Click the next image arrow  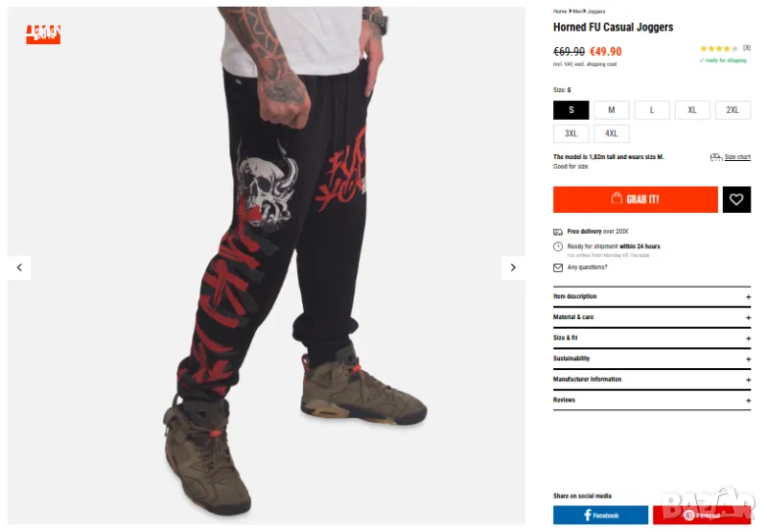point(513,267)
